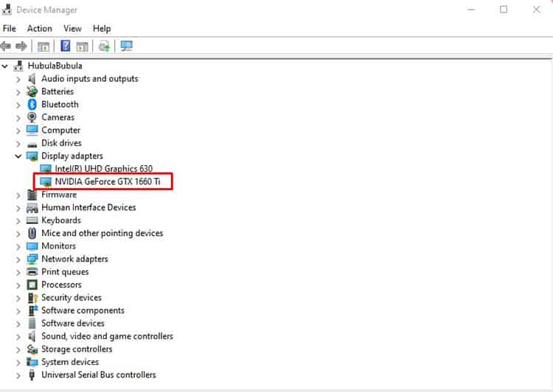Expand the Software devices node
553x392 pixels.
pos(18,323)
